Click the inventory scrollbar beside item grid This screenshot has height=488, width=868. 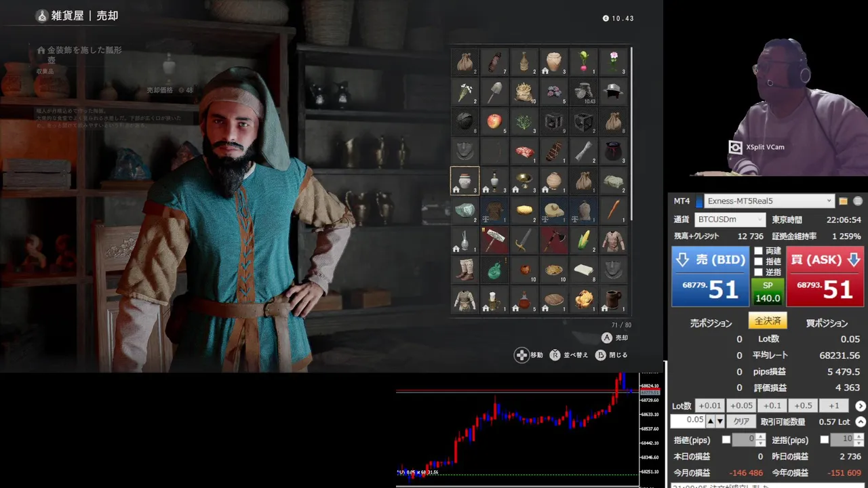coord(631,132)
